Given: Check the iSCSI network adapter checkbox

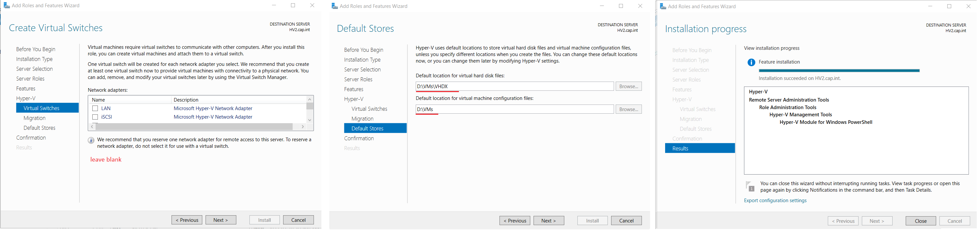Looking at the screenshot, I should pos(95,117).
